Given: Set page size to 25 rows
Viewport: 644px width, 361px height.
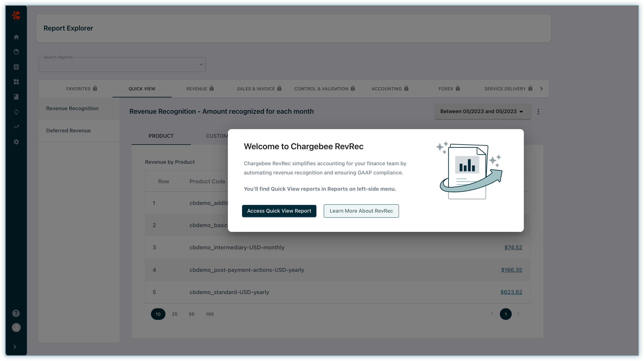Looking at the screenshot, I should click(175, 314).
